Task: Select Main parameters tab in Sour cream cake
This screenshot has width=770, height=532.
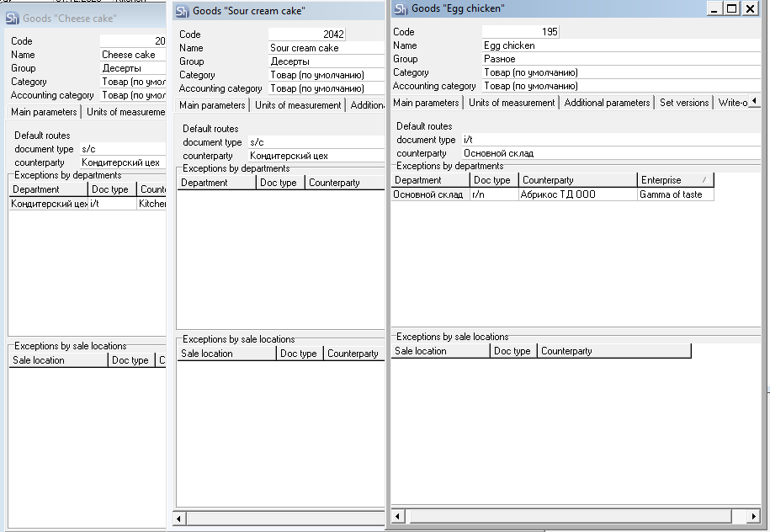Action: coord(213,105)
